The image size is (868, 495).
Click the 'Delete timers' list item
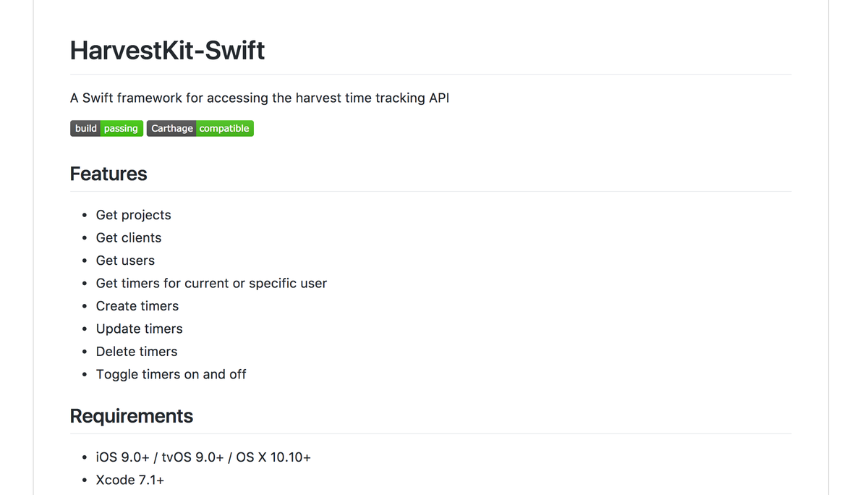click(x=137, y=352)
